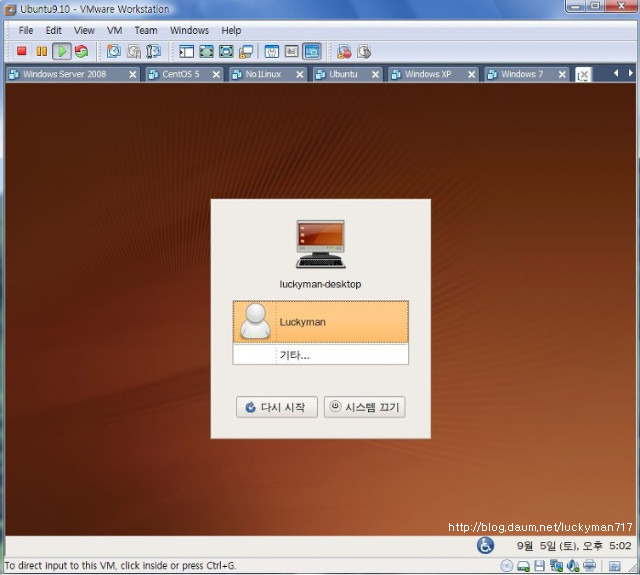Click the luckyman-desktop computer icon
The width and height of the screenshot is (640, 575).
[320, 244]
